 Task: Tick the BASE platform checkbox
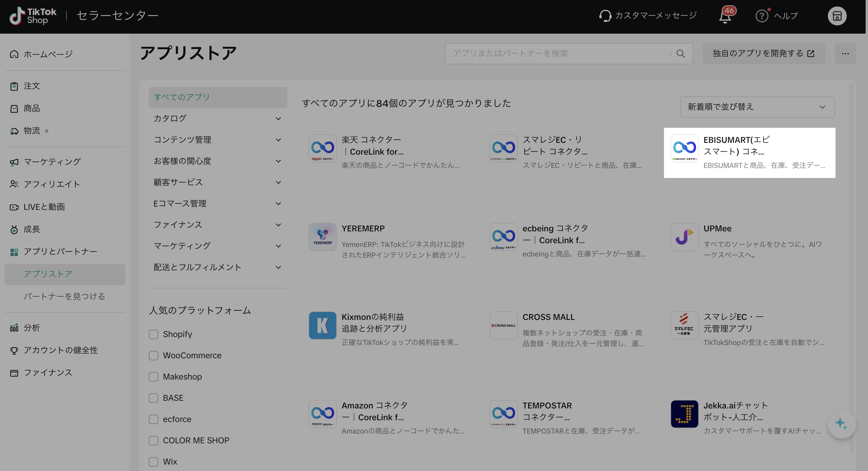click(154, 398)
